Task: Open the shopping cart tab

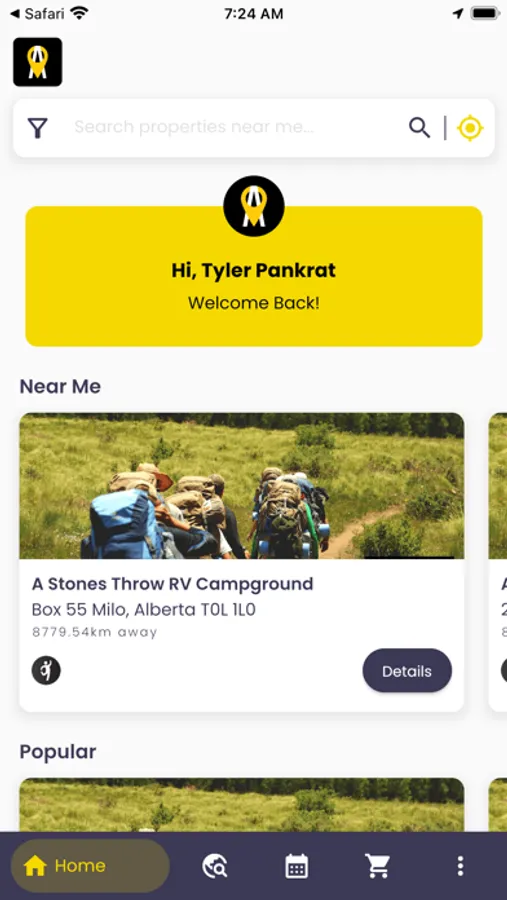Action: pos(378,866)
